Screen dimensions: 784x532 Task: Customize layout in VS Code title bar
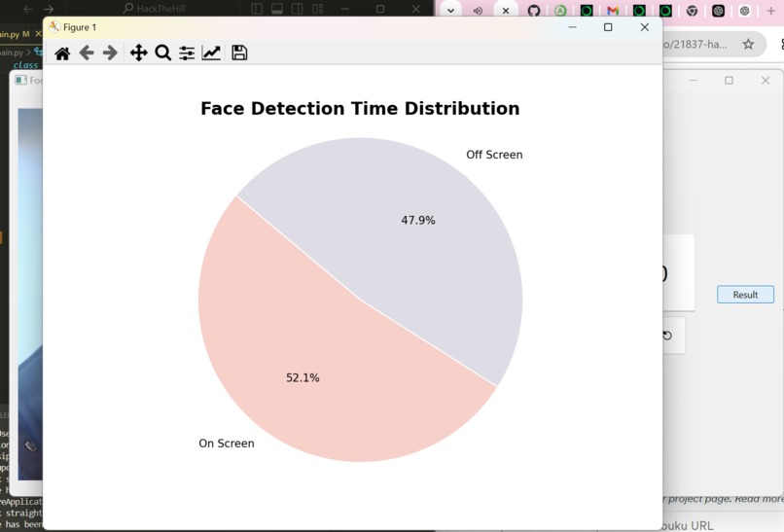(317, 9)
